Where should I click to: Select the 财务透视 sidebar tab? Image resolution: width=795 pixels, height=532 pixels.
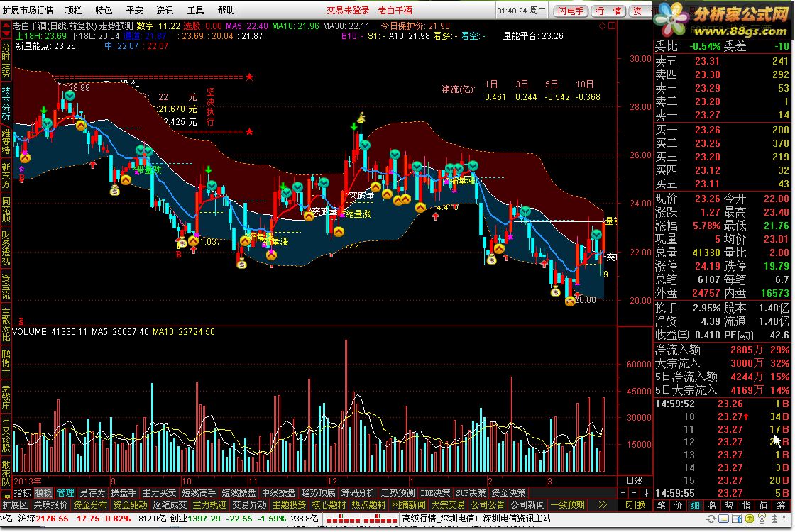(x=6, y=248)
